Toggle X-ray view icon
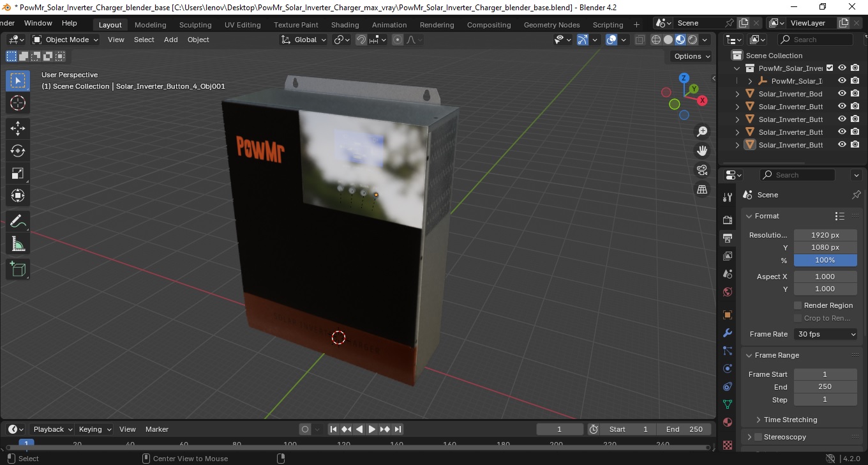Viewport: 868px width, 465px height. click(640, 40)
